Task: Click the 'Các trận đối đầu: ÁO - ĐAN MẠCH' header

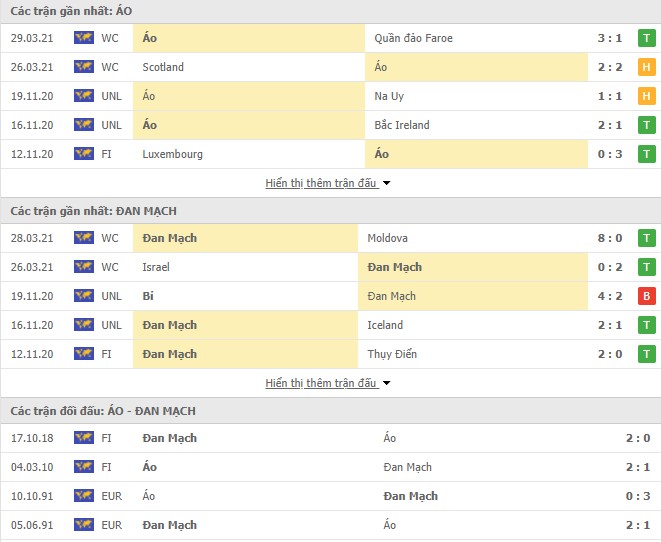Action: pos(104,411)
